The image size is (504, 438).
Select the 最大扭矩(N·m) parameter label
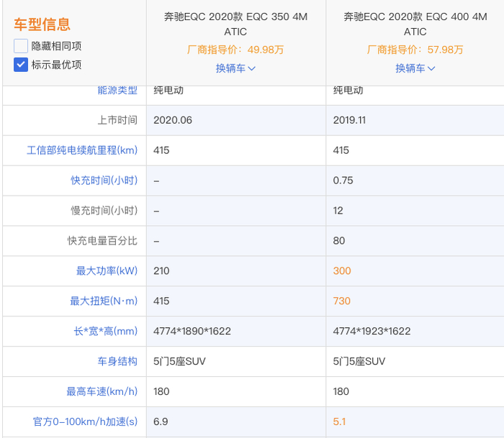coord(104,301)
